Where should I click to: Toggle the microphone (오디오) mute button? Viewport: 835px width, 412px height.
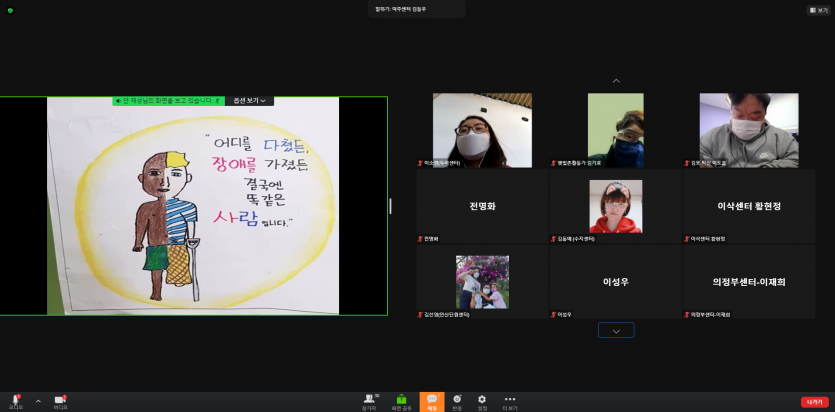(x=15, y=400)
